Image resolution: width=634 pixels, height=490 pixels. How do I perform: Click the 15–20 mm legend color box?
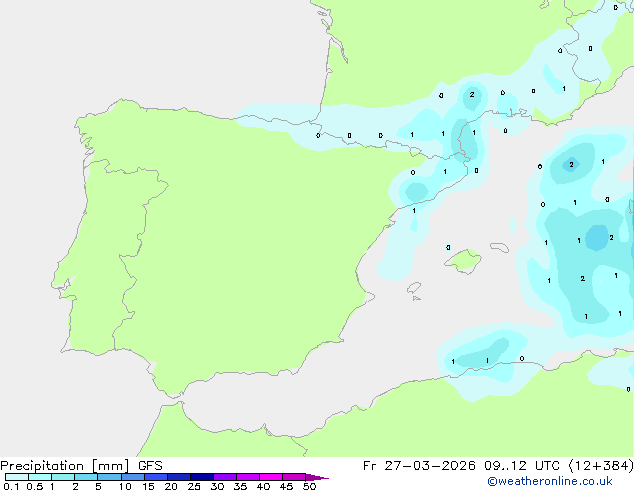[156, 477]
